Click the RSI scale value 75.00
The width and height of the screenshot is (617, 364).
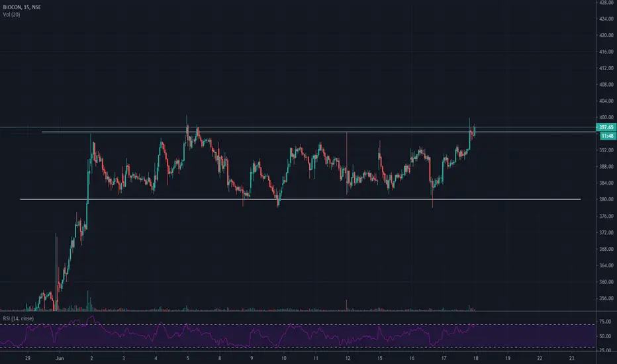coord(605,322)
